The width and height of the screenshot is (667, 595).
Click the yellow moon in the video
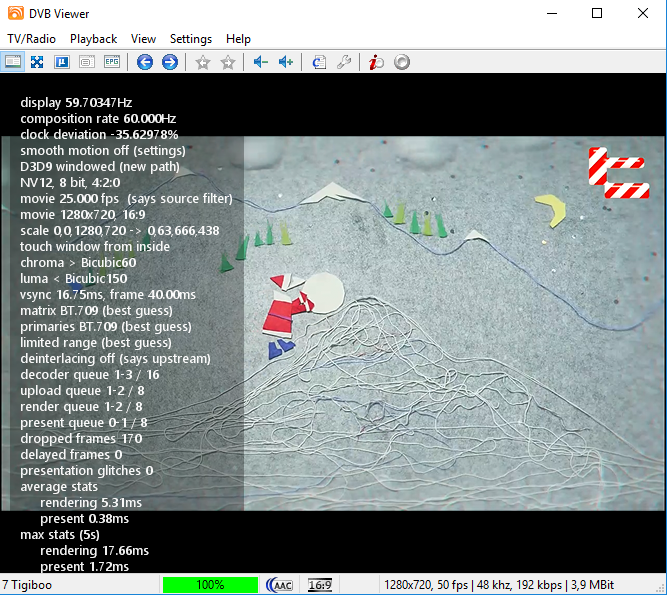click(x=551, y=210)
